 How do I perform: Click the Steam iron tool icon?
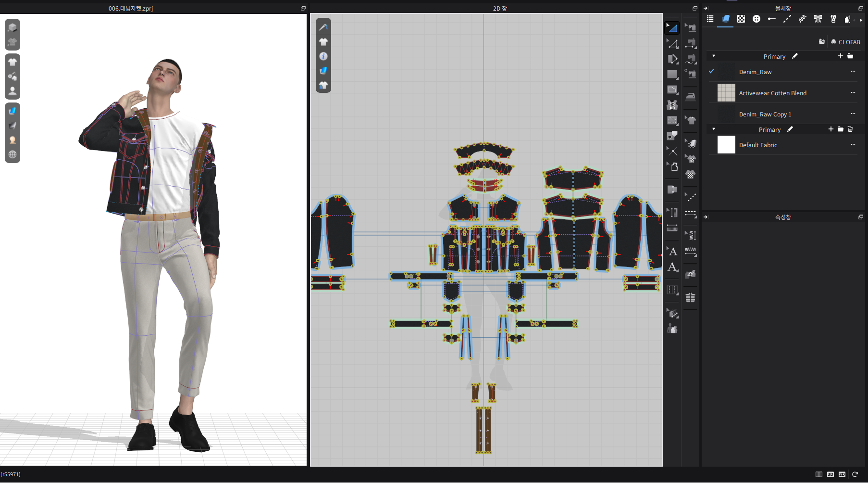tap(691, 97)
